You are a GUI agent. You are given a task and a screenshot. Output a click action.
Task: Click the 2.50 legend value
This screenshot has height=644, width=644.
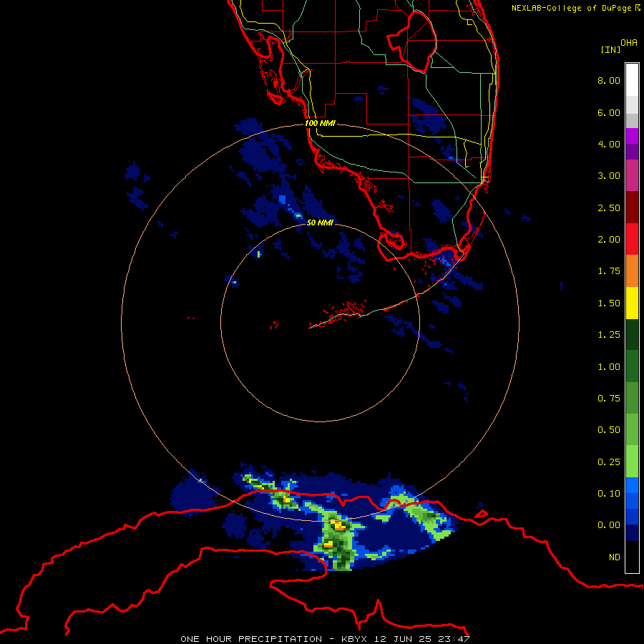609,208
